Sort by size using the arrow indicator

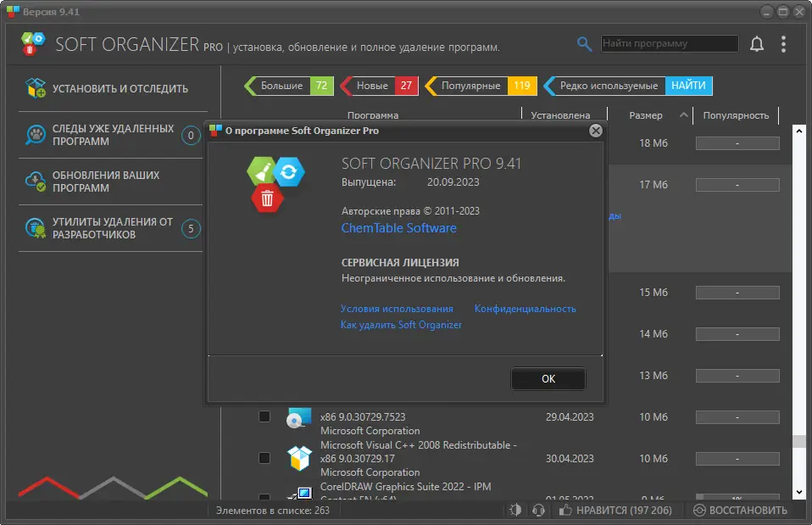point(683,114)
